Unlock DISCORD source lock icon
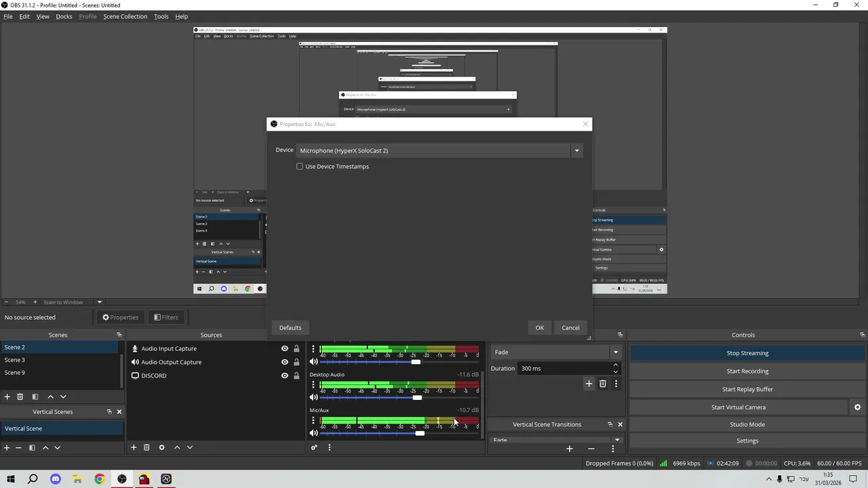The image size is (868, 488). (296, 375)
